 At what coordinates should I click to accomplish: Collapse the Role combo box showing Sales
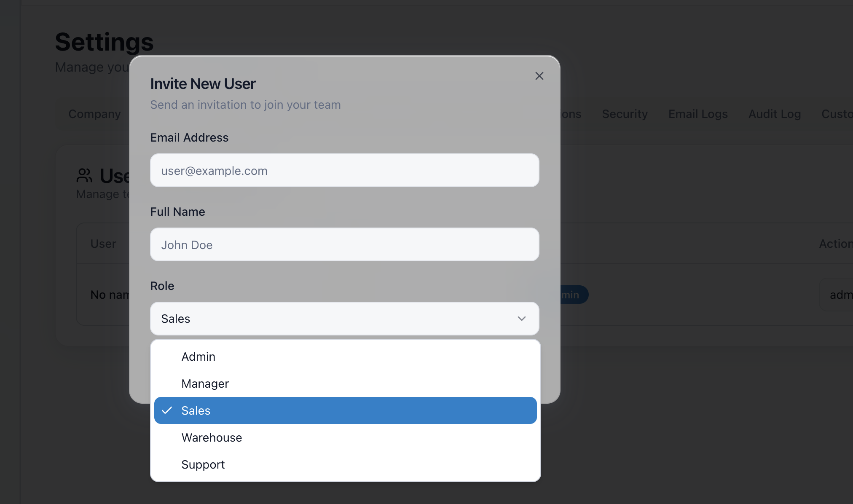[x=344, y=319]
